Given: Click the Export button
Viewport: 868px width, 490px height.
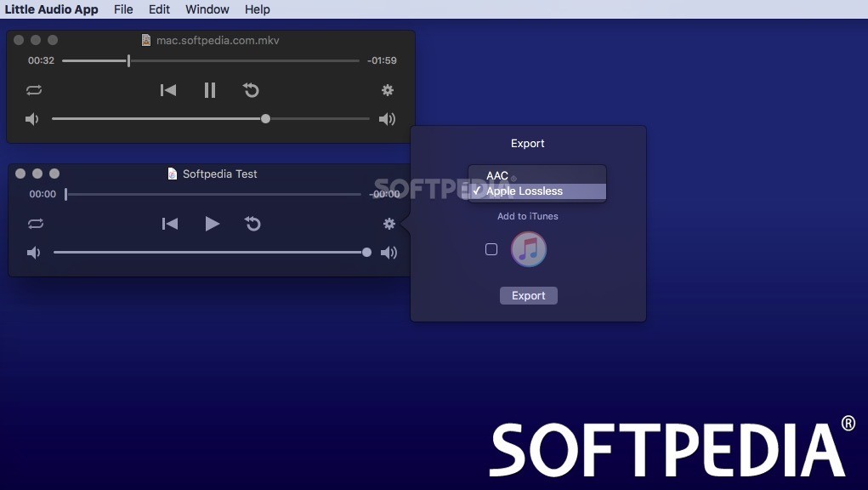Looking at the screenshot, I should [529, 296].
